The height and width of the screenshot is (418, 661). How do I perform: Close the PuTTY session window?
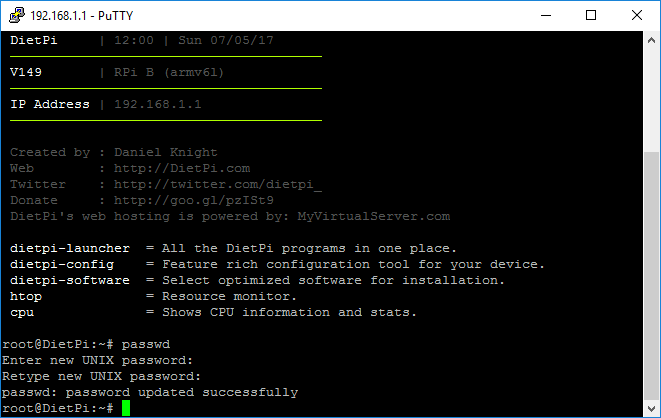(637, 16)
